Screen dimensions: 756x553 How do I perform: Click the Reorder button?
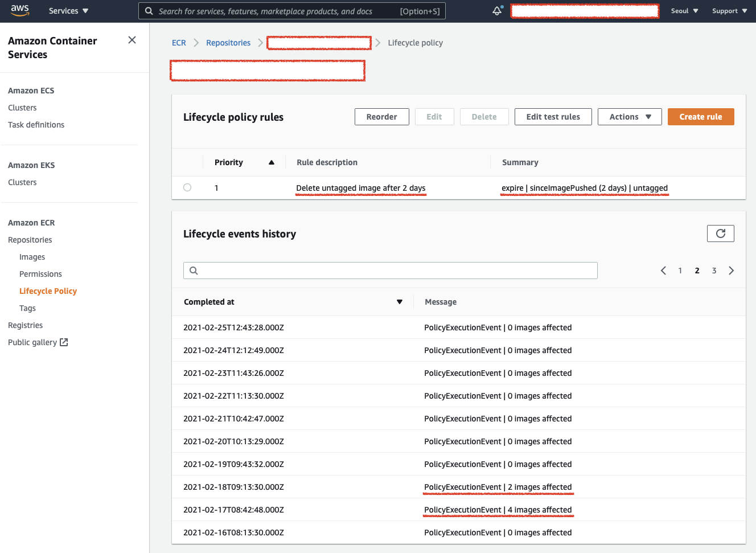(381, 117)
